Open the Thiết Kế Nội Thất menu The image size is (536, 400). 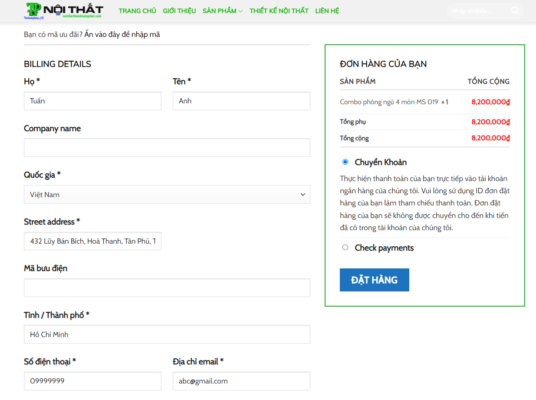(x=279, y=11)
